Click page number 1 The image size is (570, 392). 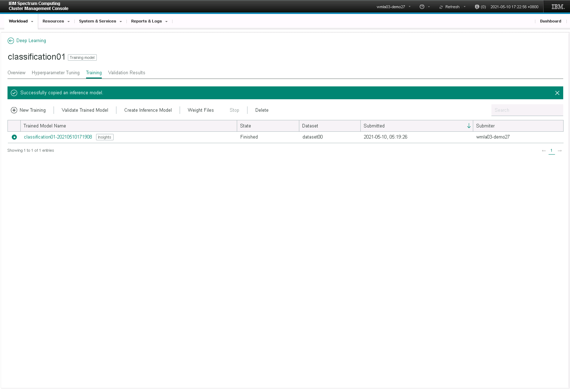tap(551, 151)
